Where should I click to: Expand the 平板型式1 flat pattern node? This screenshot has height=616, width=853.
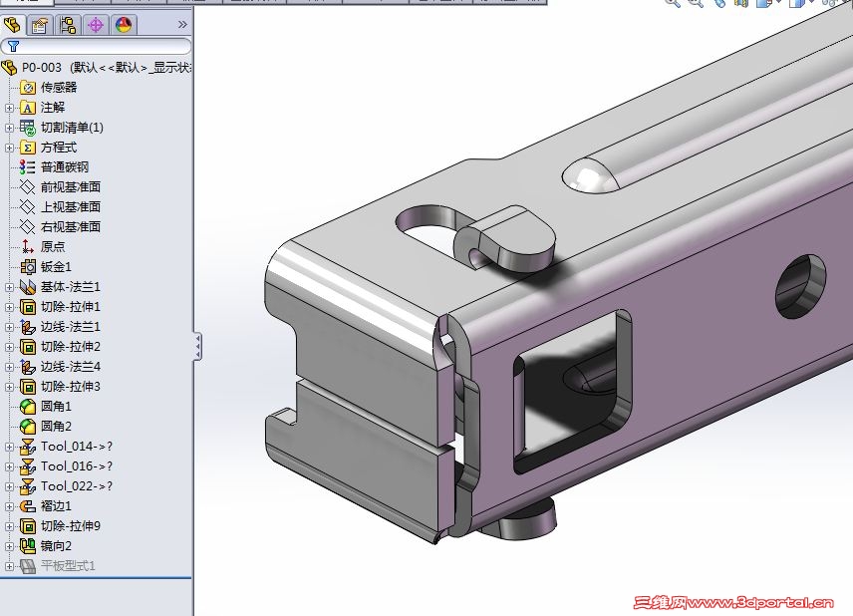9,566
